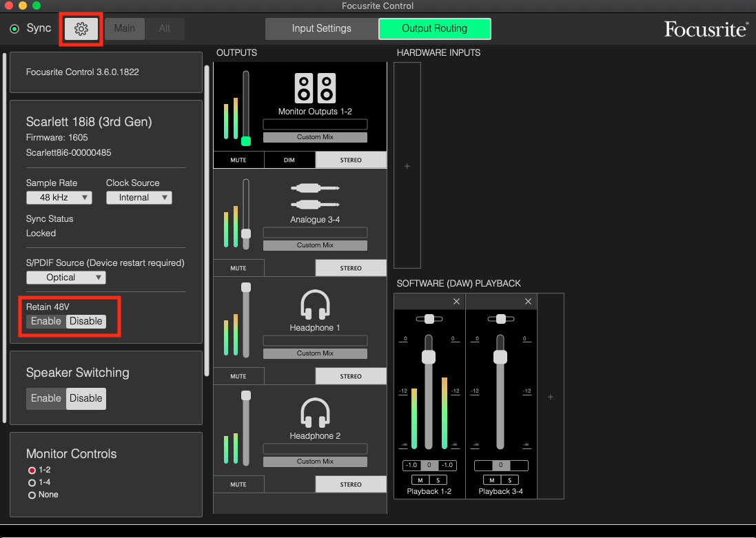Click the Headphone 1 name field
The height and width of the screenshot is (538, 756).
[x=315, y=340]
